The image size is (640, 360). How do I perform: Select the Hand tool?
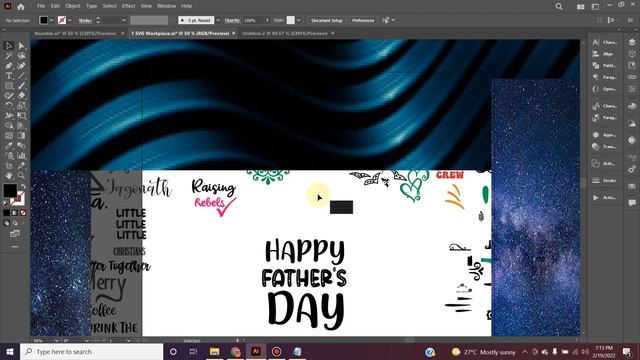click(x=9, y=176)
